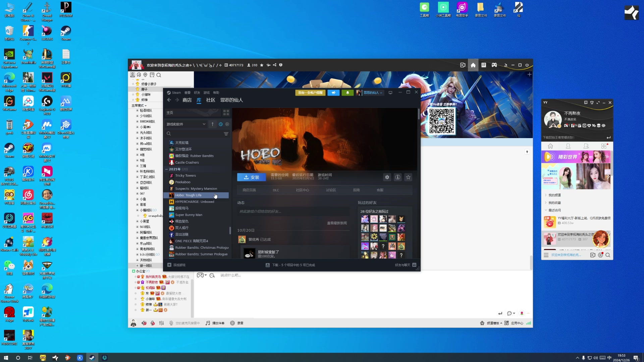The width and height of the screenshot is (644, 362).
Task: Click 录音 record button in YY channel
Action: (237, 323)
